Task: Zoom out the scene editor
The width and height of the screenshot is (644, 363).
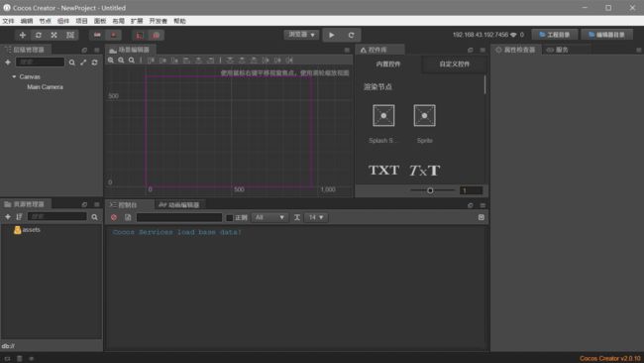Action: 121,60
